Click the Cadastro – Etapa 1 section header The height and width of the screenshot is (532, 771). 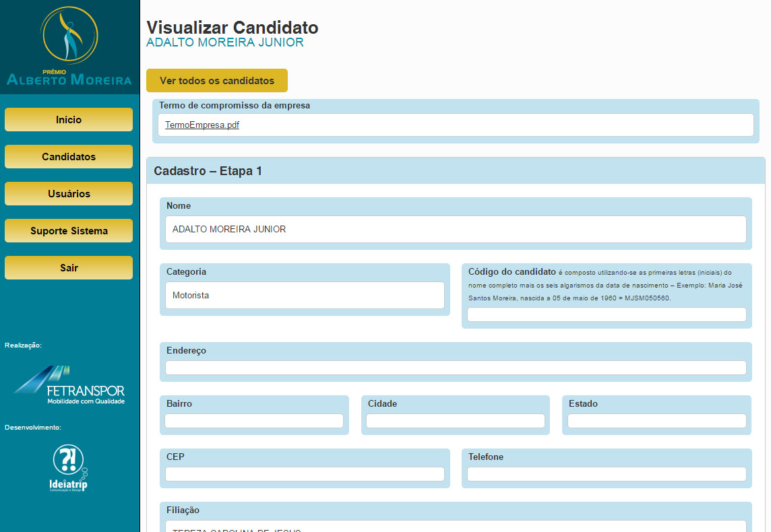click(208, 171)
